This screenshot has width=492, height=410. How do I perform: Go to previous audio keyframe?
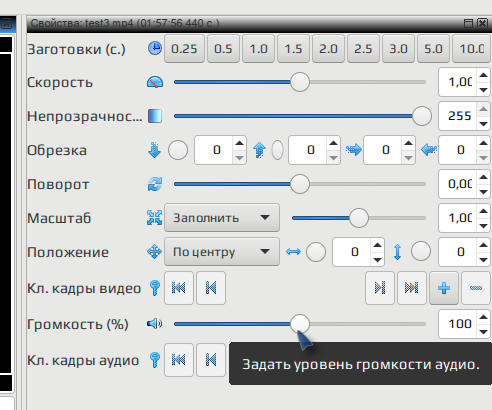(211, 360)
